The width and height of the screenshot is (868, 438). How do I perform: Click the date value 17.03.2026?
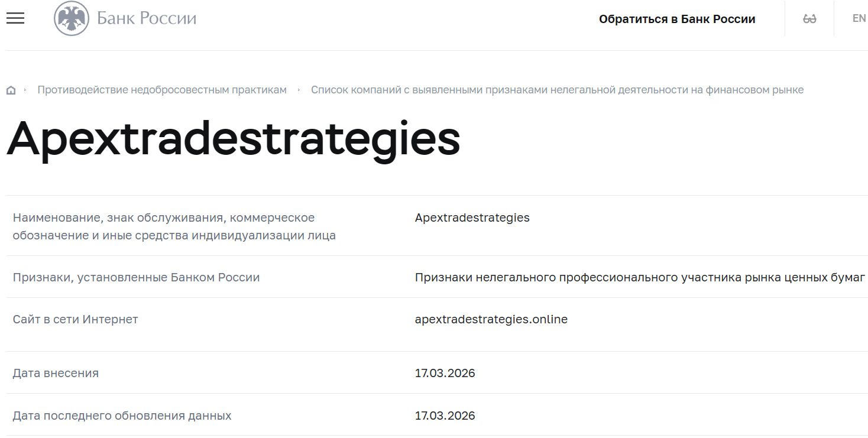445,372
